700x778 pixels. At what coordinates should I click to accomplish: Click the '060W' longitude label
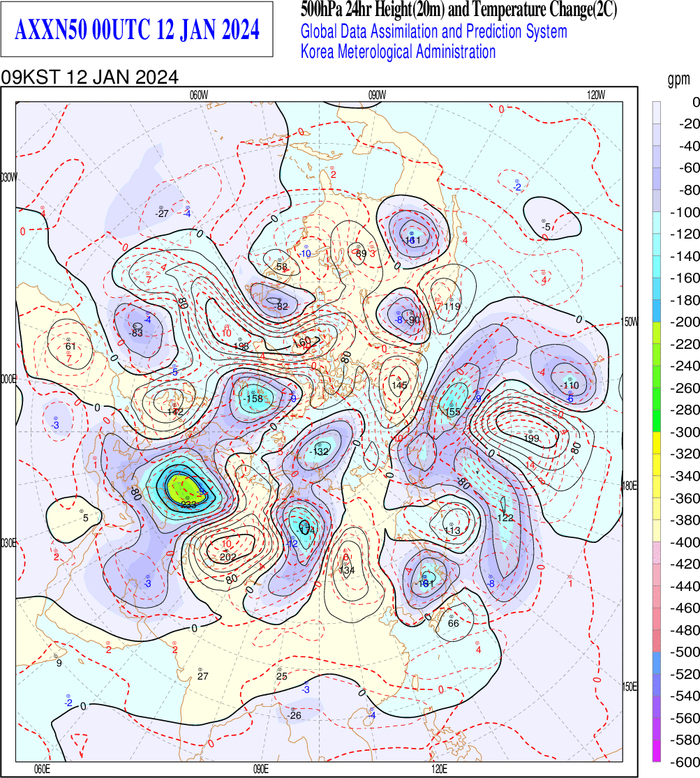tap(199, 96)
